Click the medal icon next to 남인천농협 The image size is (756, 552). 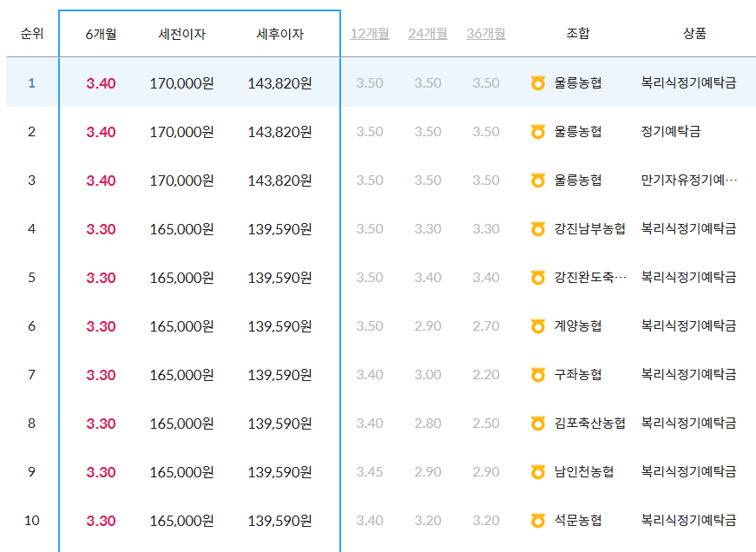pos(537,471)
